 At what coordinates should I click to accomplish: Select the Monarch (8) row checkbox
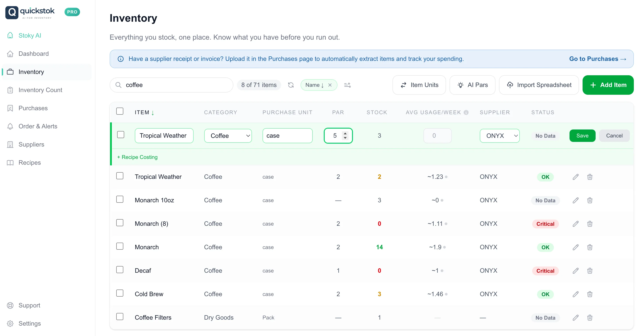120,223
